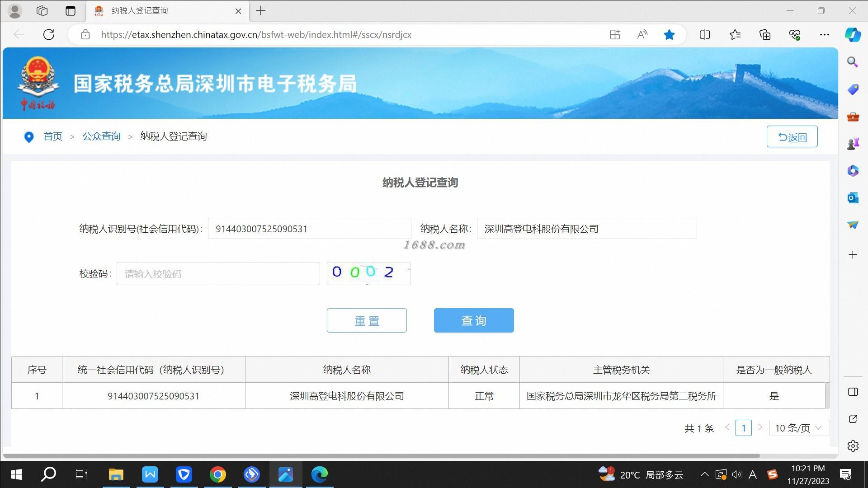This screenshot has height=488, width=868.
Task: Open the 10 条/页 page size dropdown
Action: click(x=799, y=428)
